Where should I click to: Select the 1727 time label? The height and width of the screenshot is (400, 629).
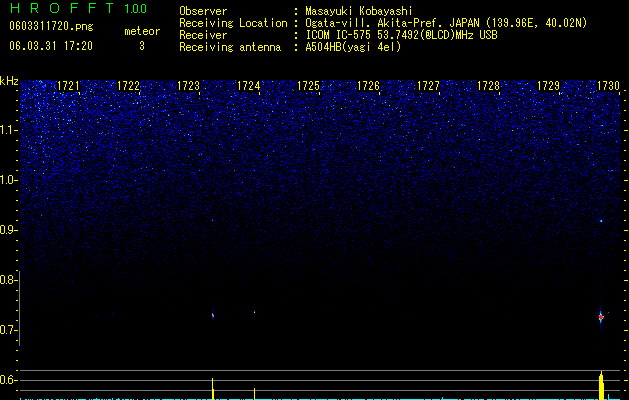coord(428,86)
